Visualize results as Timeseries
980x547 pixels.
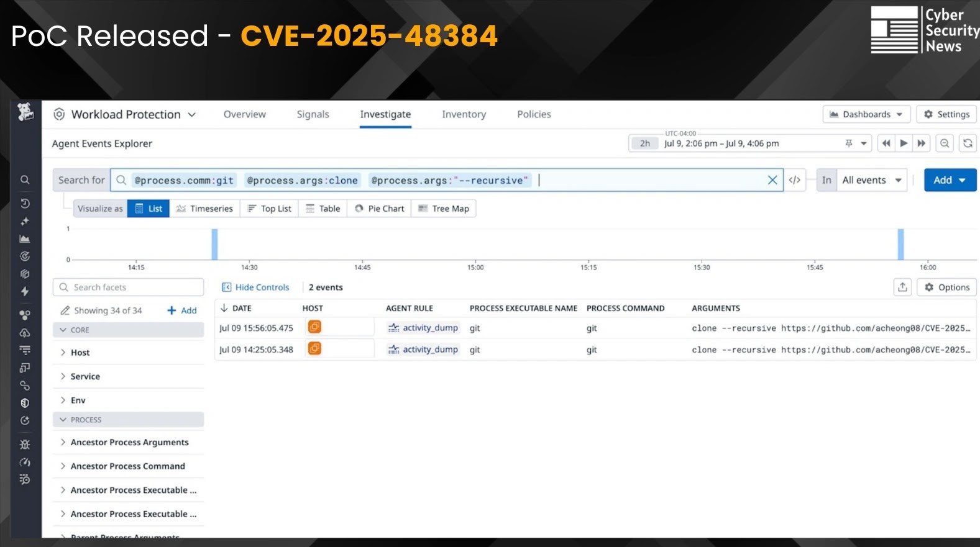(x=204, y=209)
